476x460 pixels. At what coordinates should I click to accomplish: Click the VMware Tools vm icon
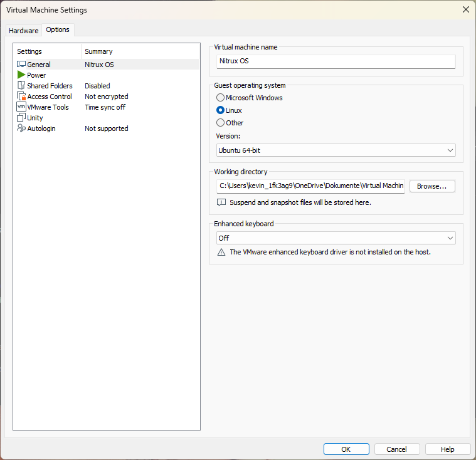[x=21, y=107]
